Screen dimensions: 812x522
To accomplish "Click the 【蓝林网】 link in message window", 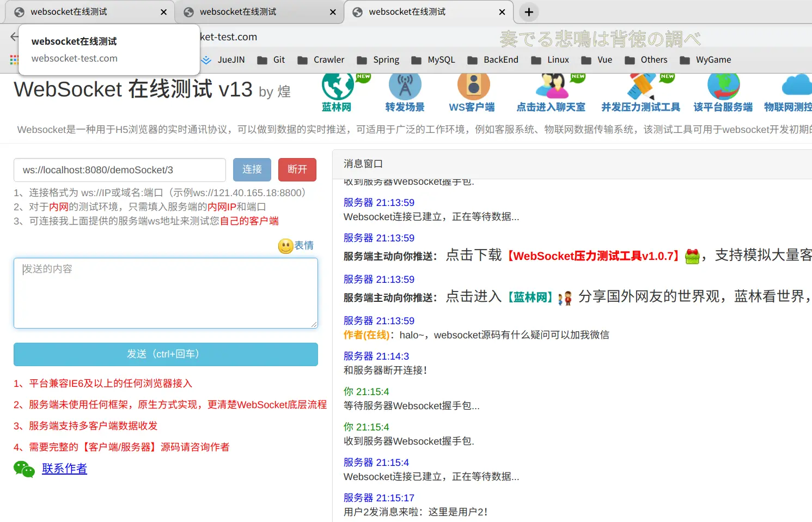I will click(x=530, y=298).
